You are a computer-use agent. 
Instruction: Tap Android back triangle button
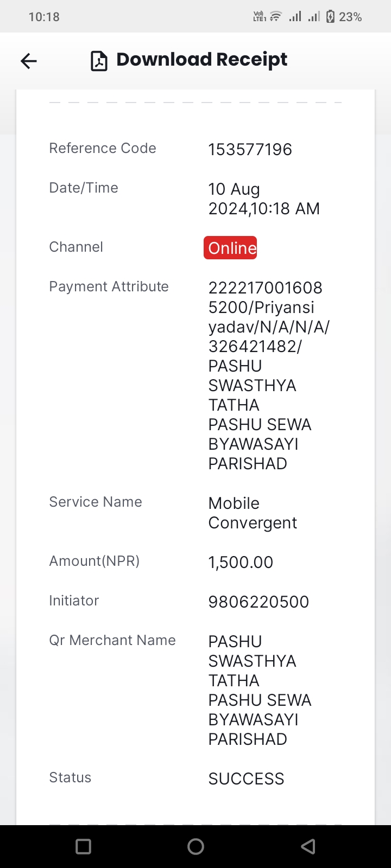click(308, 846)
